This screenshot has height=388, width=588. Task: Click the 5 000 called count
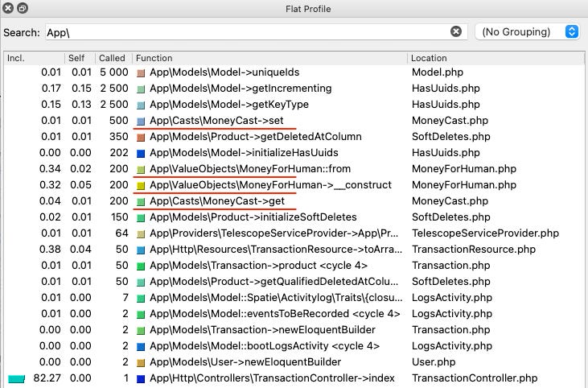click(114, 72)
